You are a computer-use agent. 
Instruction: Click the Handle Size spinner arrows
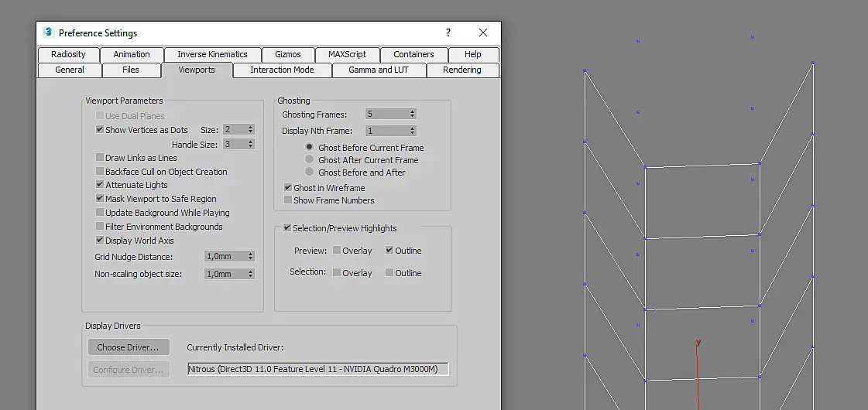coord(250,144)
